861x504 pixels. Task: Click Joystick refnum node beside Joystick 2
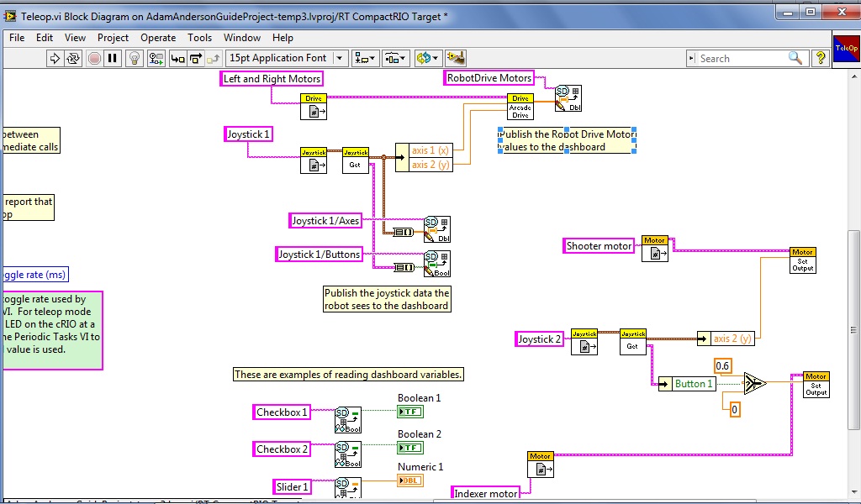[584, 342]
